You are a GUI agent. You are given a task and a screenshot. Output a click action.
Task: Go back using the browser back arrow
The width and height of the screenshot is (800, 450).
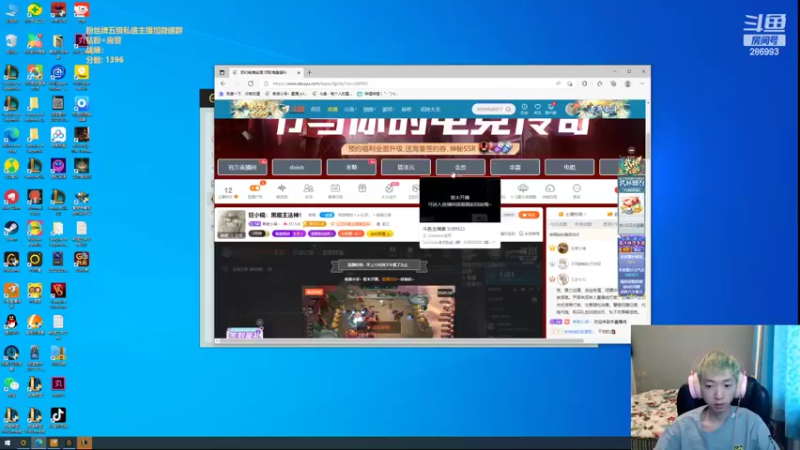(223, 84)
